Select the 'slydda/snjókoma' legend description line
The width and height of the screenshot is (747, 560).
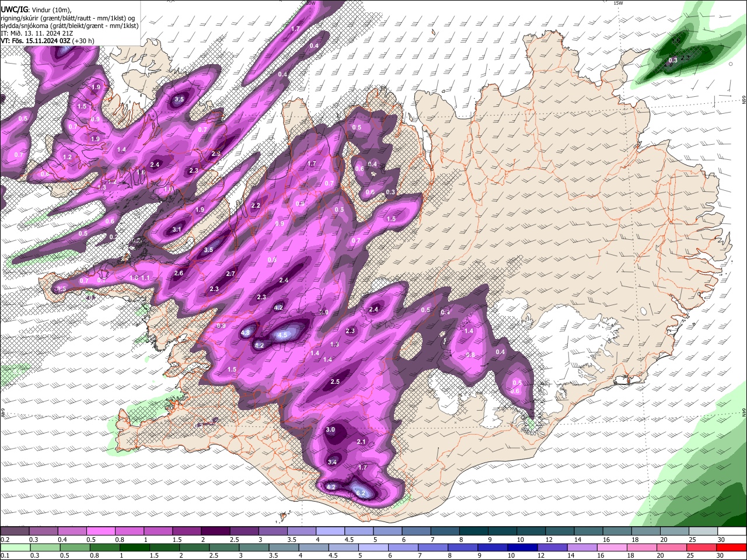(70, 26)
